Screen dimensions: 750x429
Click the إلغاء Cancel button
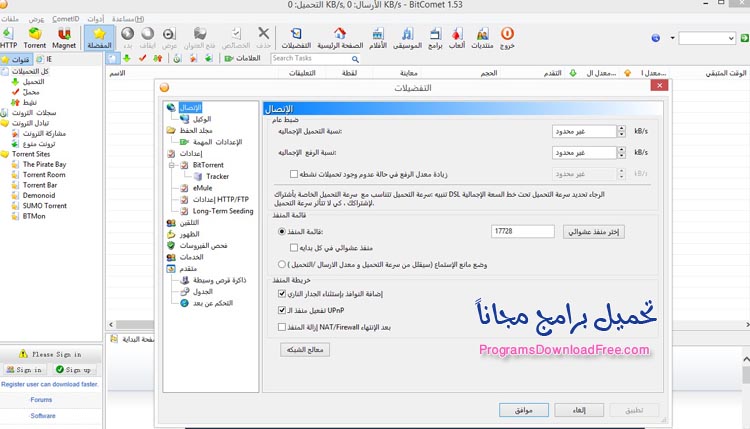[579, 410]
